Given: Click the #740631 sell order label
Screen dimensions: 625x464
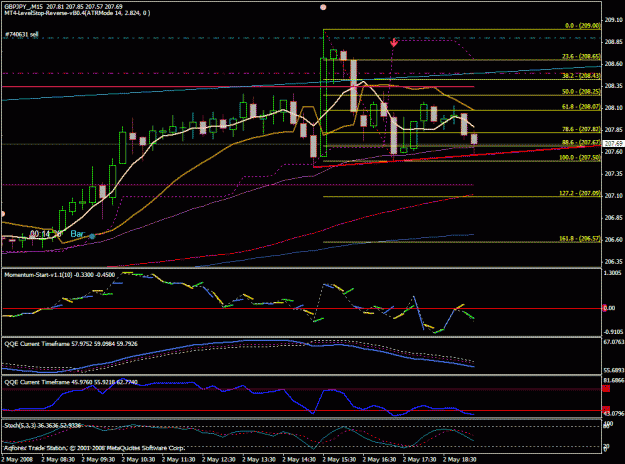Looking at the screenshot, I should point(22,35).
